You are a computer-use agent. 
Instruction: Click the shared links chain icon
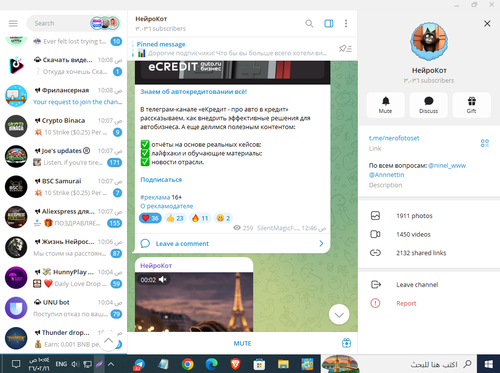click(375, 253)
